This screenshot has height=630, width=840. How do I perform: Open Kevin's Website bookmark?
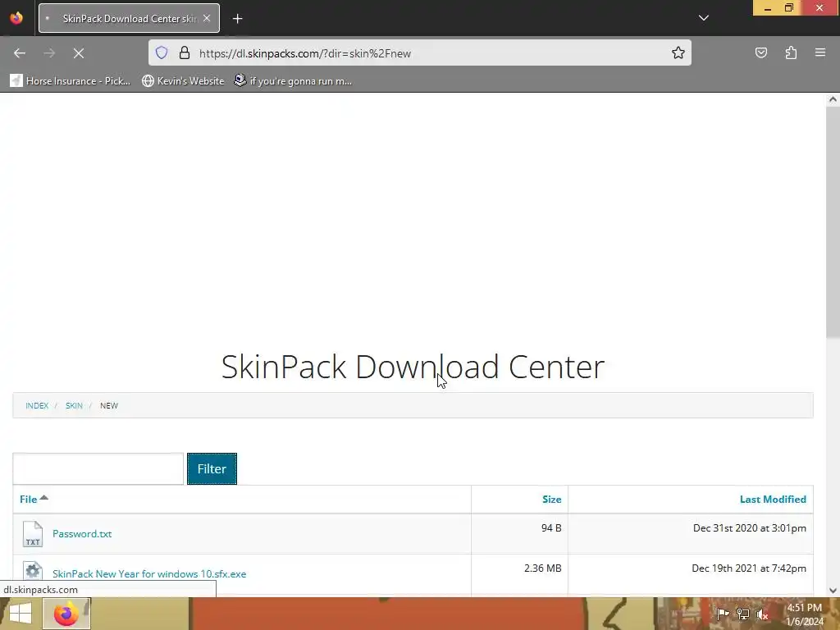(183, 81)
